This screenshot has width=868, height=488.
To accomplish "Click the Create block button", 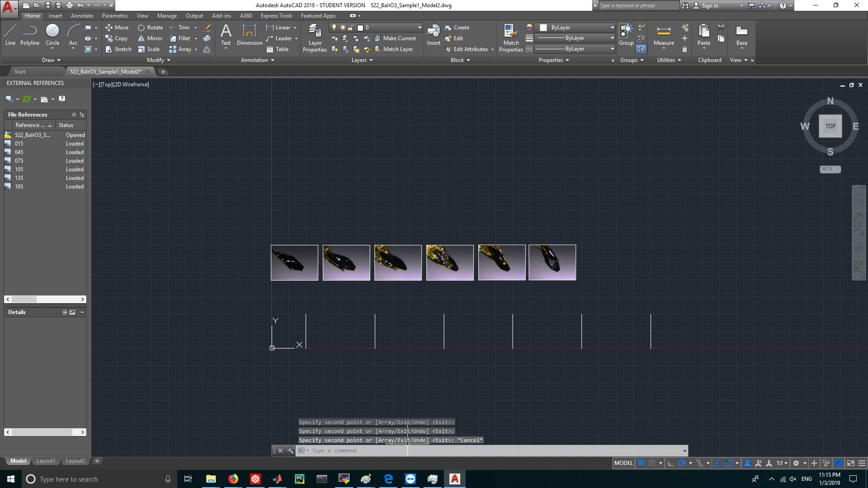I will pyautogui.click(x=457, y=28).
